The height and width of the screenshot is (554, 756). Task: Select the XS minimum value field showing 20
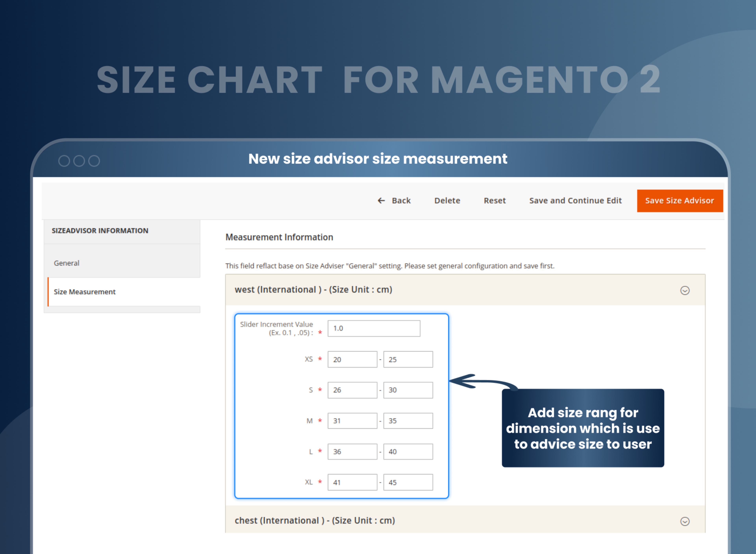pos(352,359)
